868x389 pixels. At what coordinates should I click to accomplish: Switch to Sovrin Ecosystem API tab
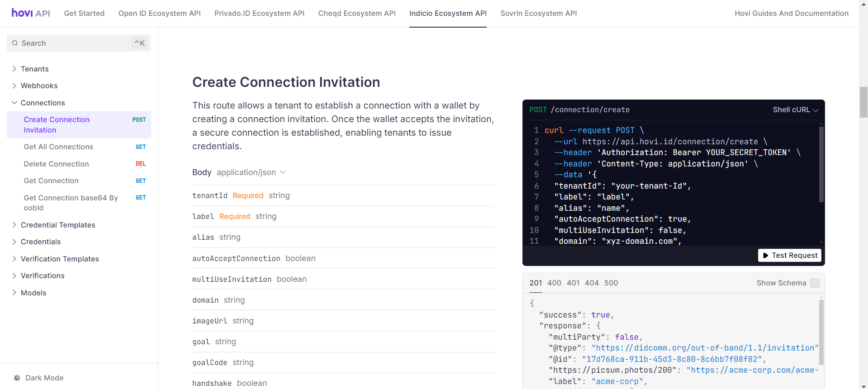pyautogui.click(x=538, y=13)
